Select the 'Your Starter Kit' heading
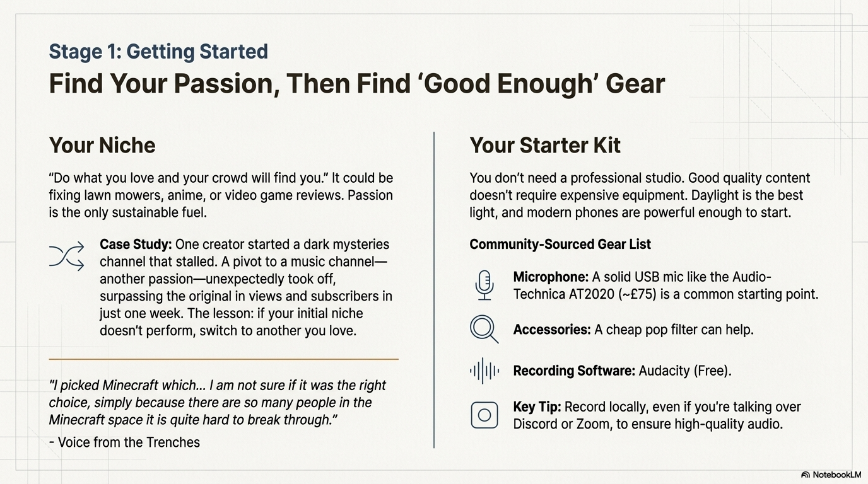The image size is (868, 484). 545,146
